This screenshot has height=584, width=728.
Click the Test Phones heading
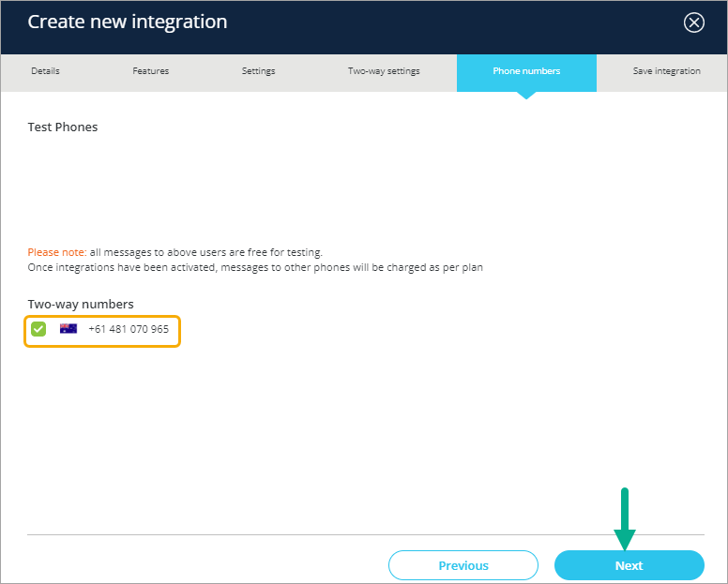click(63, 127)
